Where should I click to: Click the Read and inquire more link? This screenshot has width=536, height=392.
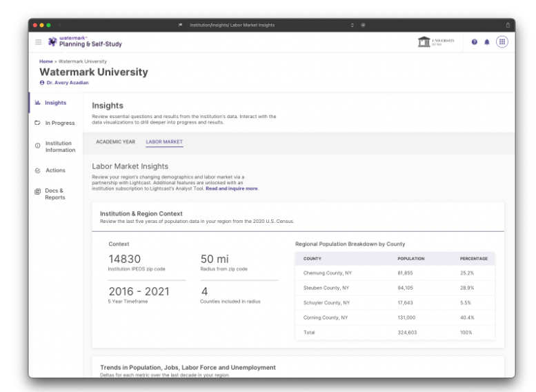tap(232, 188)
